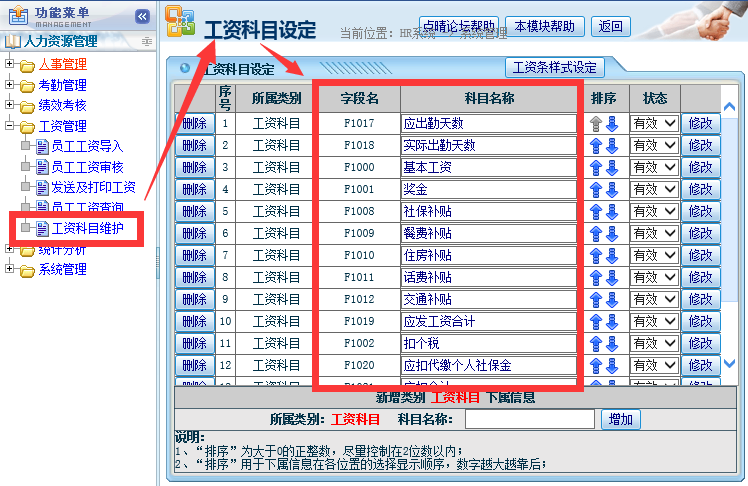Collapse the 工资管理 tree folder

pos(10,126)
